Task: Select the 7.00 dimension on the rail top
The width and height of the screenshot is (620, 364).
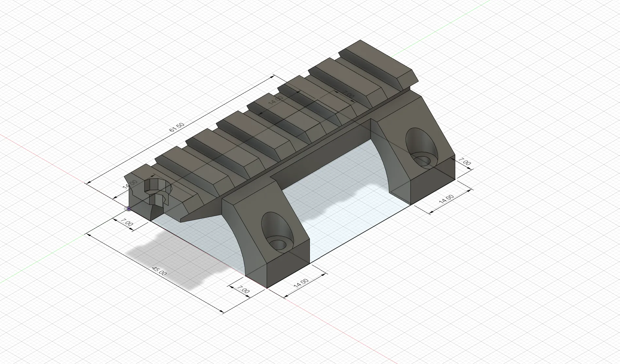Action: tap(348, 94)
